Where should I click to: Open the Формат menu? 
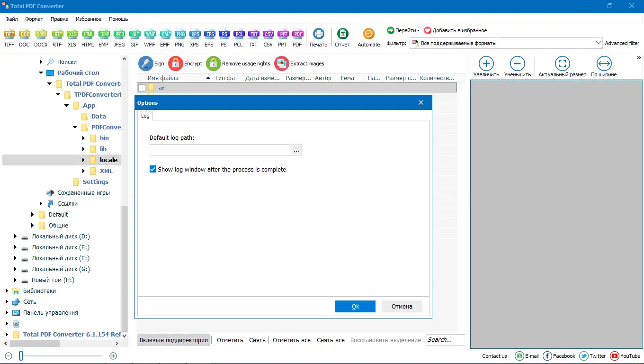[34, 19]
